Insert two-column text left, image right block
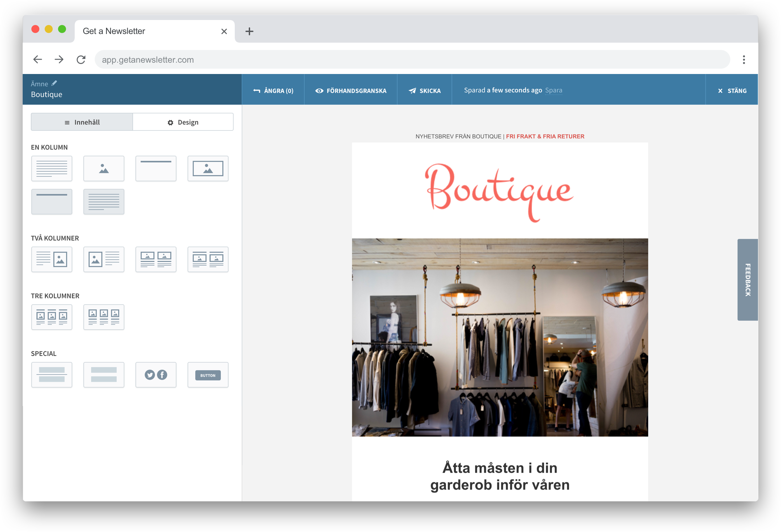The height and width of the screenshot is (532, 781). [x=52, y=259]
